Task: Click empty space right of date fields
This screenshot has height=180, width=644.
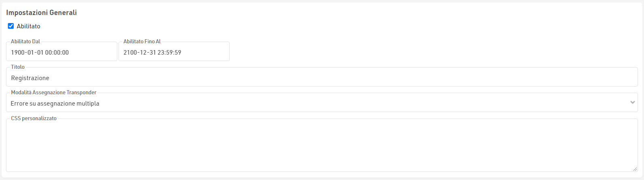Action: 405,51
